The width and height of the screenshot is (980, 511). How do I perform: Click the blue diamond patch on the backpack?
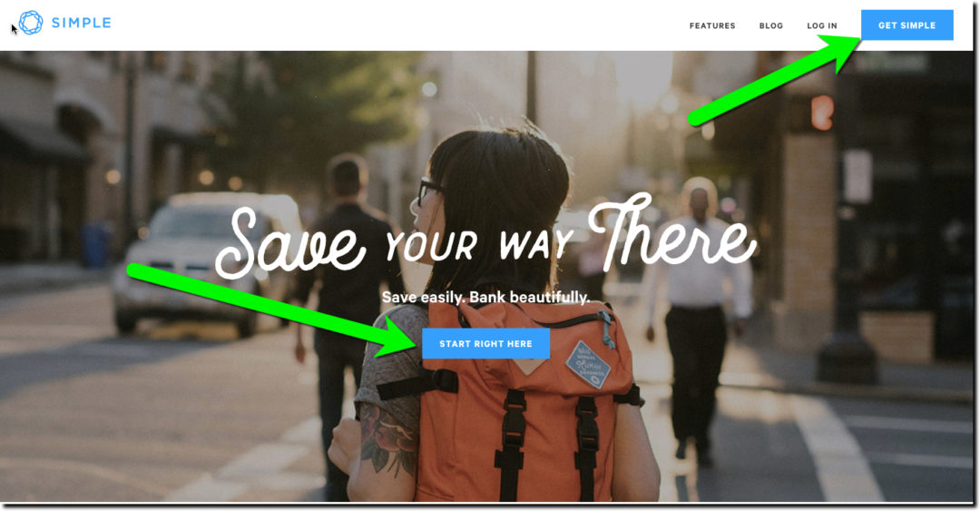pos(587,365)
